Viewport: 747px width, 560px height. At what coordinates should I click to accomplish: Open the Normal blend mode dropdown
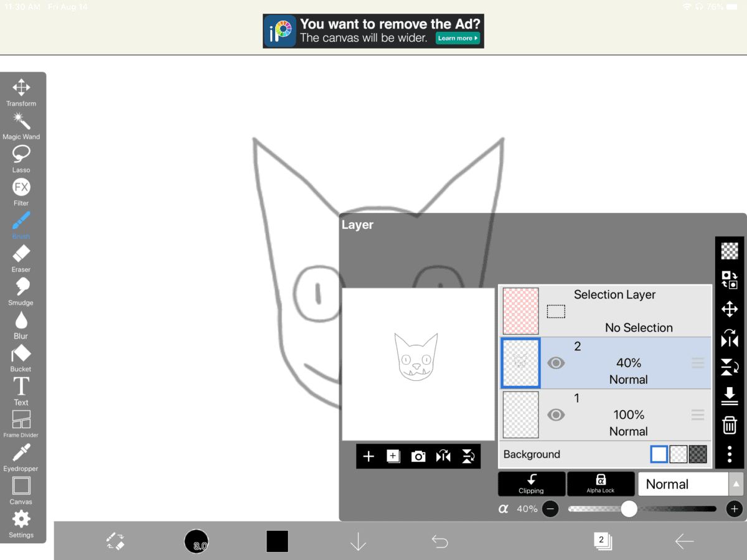[x=683, y=483]
